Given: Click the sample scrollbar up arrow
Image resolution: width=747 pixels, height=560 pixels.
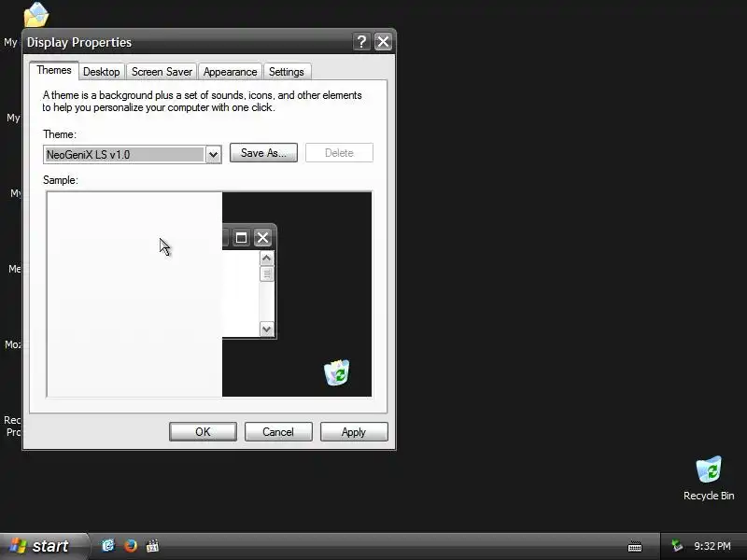Looking at the screenshot, I should 267,259.
